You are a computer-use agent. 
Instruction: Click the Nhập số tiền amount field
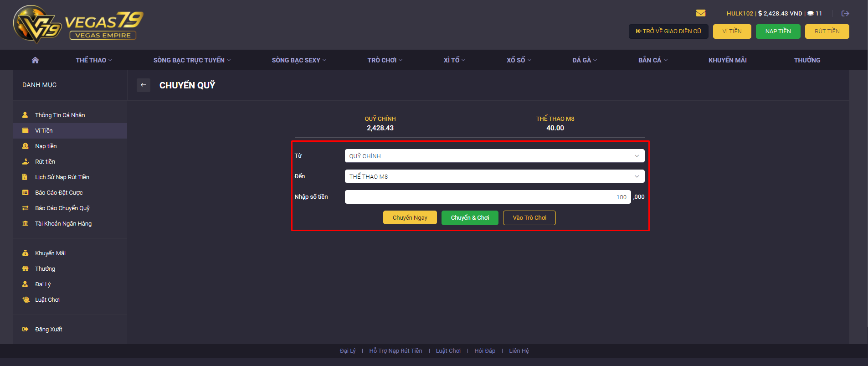(488, 197)
